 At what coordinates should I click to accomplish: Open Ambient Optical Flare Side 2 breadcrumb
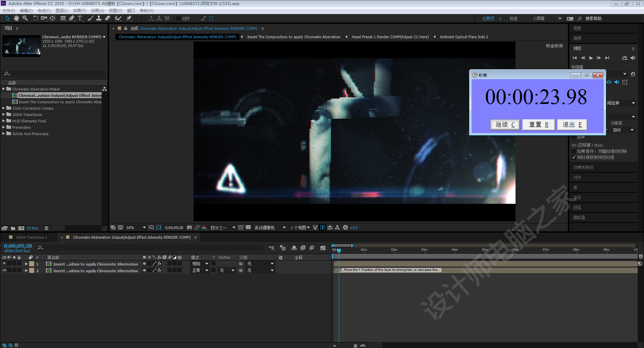(464, 37)
